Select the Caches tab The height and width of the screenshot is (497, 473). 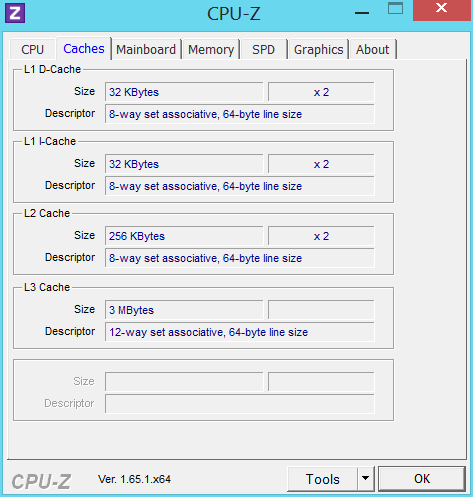click(x=84, y=49)
